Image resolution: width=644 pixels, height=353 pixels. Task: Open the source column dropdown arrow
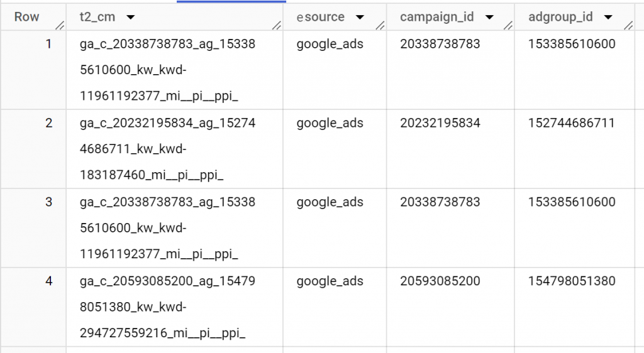click(x=360, y=17)
